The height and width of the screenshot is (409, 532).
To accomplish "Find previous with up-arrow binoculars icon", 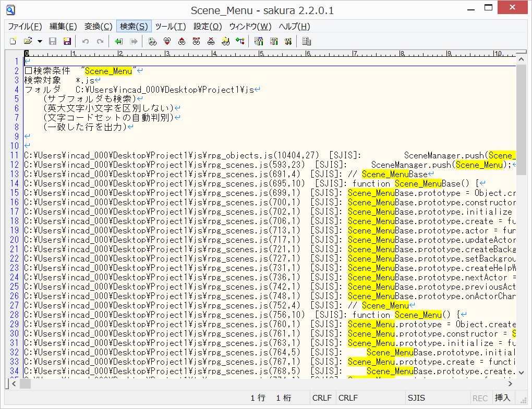I will 182,41.
